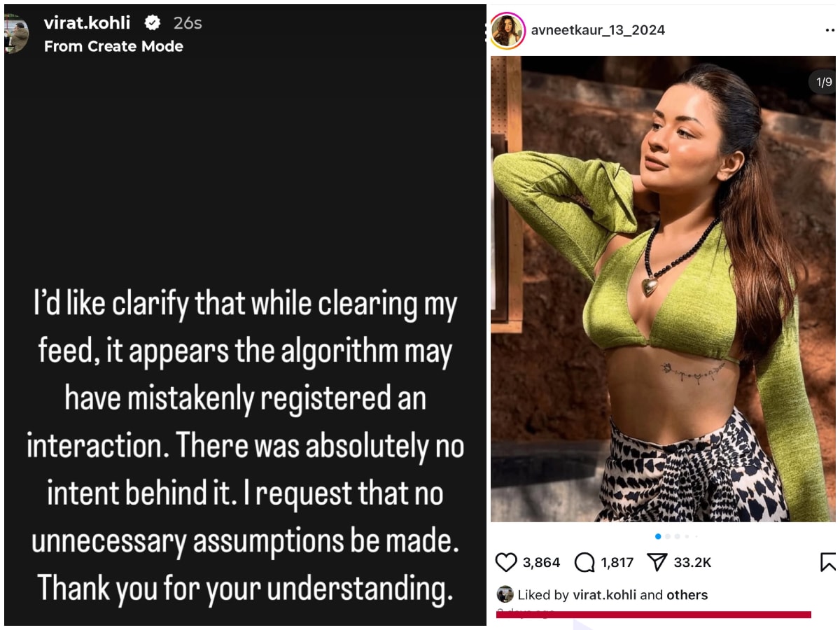Tap virat.kohli story avatar thumbnail
The height and width of the screenshot is (630, 840).
pyautogui.click(x=15, y=33)
